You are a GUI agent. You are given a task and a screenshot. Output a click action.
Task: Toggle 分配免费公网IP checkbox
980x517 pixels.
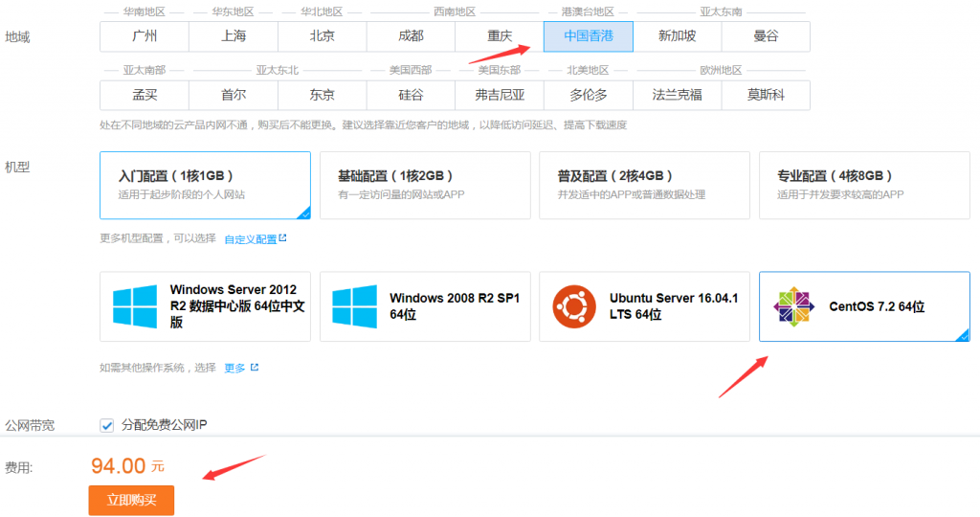[107, 425]
